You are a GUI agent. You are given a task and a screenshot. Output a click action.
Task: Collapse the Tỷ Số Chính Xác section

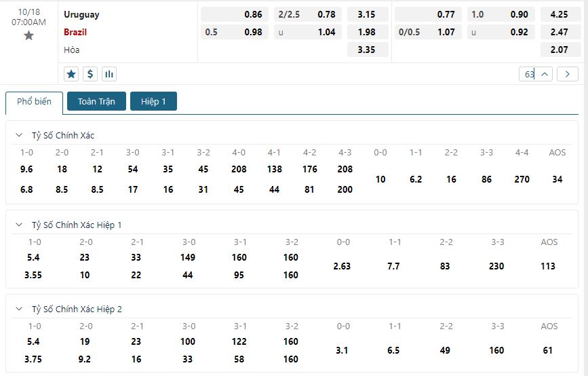pos(19,135)
